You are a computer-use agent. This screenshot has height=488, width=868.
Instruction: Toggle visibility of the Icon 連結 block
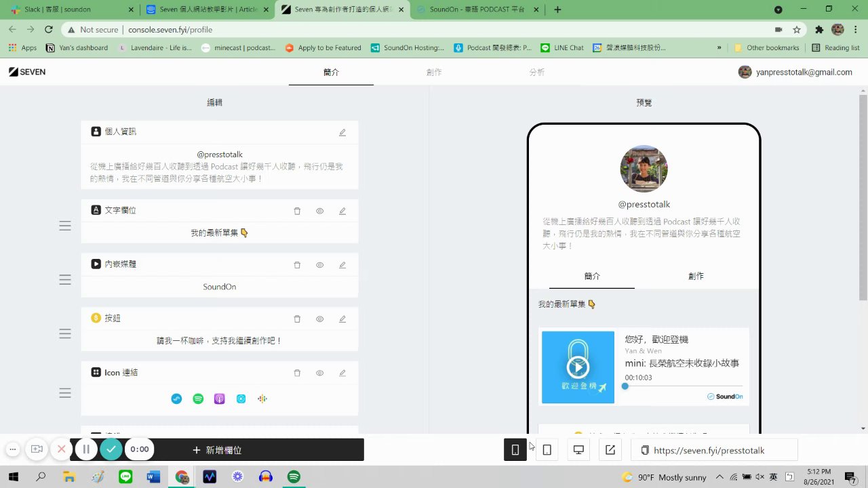[319, 373]
